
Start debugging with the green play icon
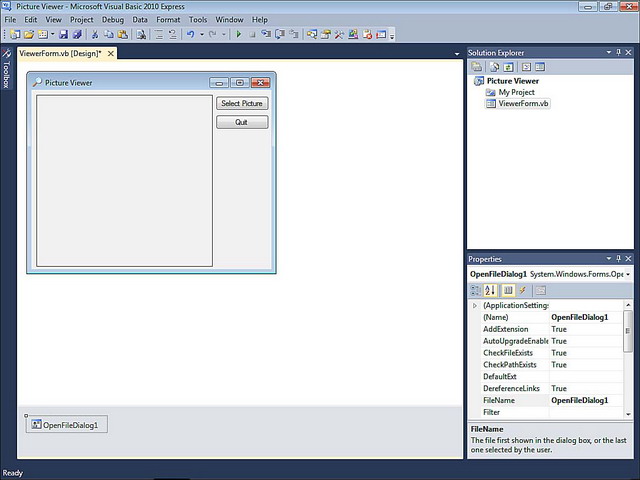(x=239, y=35)
